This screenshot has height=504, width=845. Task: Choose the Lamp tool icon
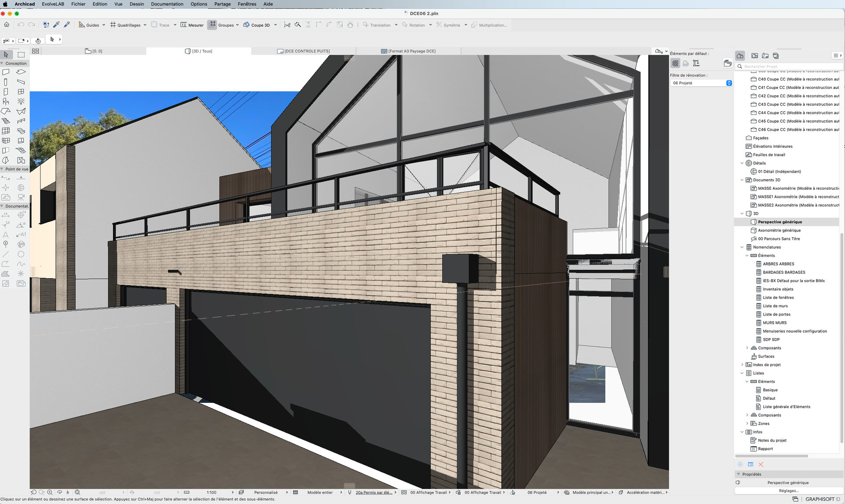[21, 102]
